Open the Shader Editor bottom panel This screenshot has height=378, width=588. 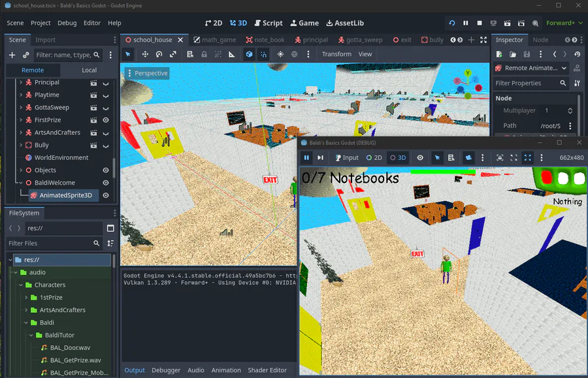tap(267, 370)
